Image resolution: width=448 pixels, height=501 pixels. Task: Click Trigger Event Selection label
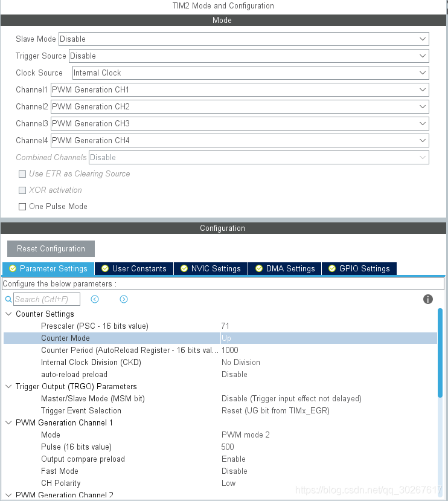(81, 410)
